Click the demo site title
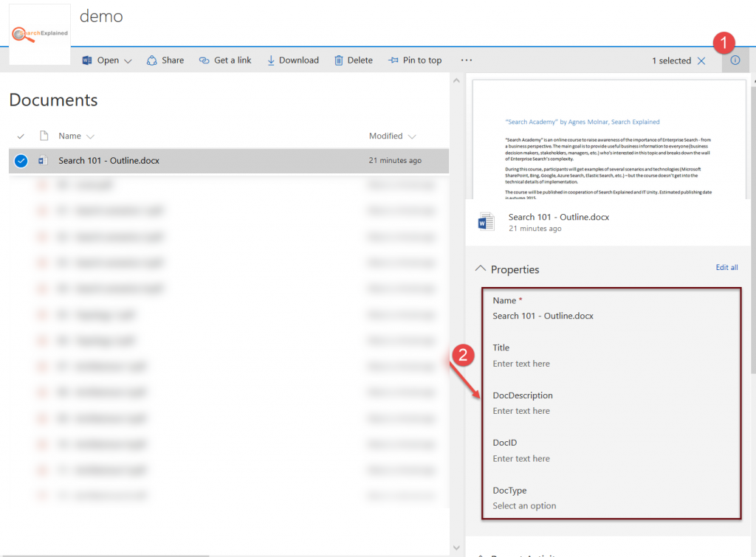Screen dimensions: 756x557 coord(101,16)
